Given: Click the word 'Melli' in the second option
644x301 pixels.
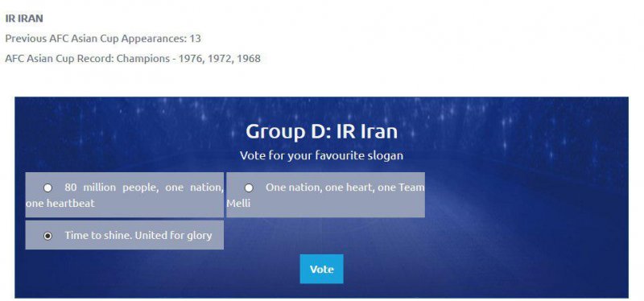Looking at the screenshot, I should click(238, 203).
